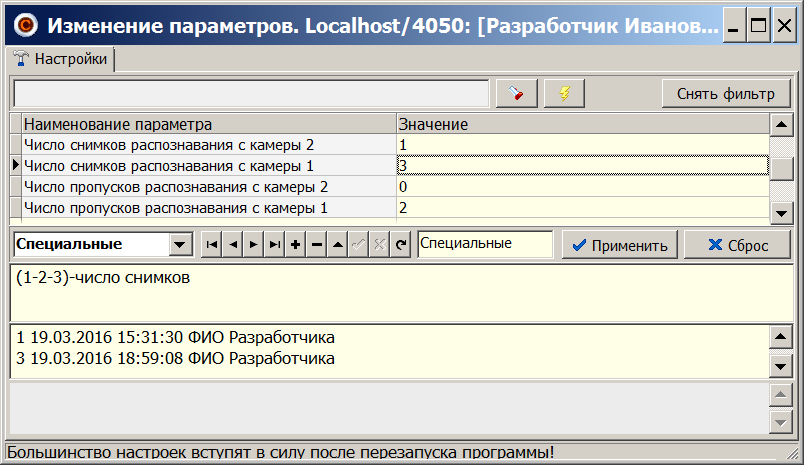This screenshot has height=465, width=804.
Task: Insert new record with plus button
Action: coord(295,245)
